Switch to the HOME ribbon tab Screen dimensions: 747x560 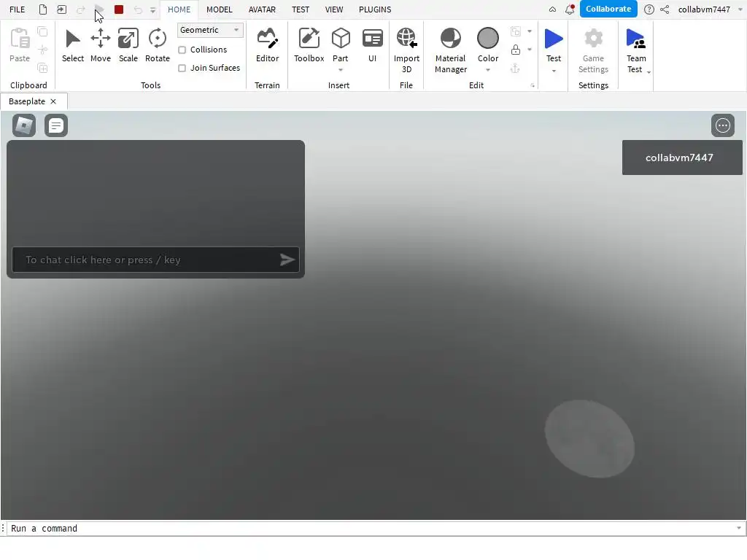pyautogui.click(x=179, y=9)
